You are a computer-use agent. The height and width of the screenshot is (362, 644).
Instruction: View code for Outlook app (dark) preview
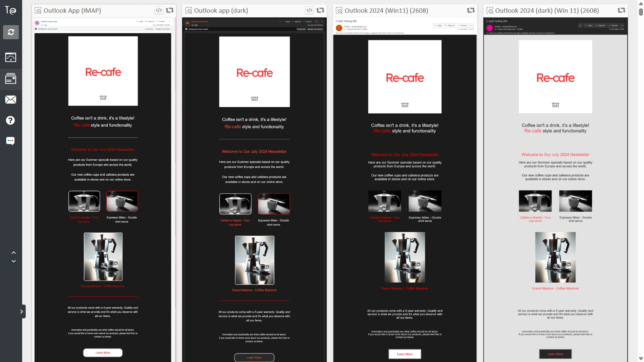pyautogui.click(x=309, y=10)
